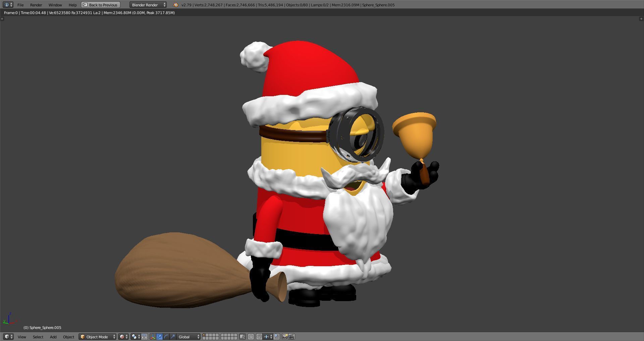Viewport: 644px width, 341px height.
Task: Open the Info editor type selector
Action: coord(8,5)
